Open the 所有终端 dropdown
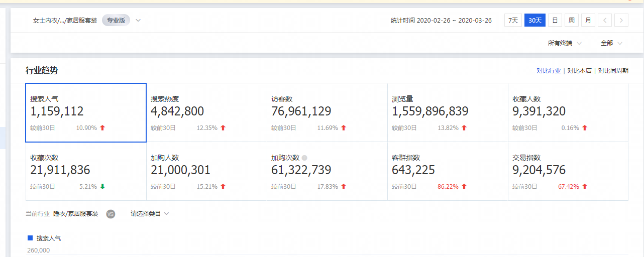 (565, 43)
